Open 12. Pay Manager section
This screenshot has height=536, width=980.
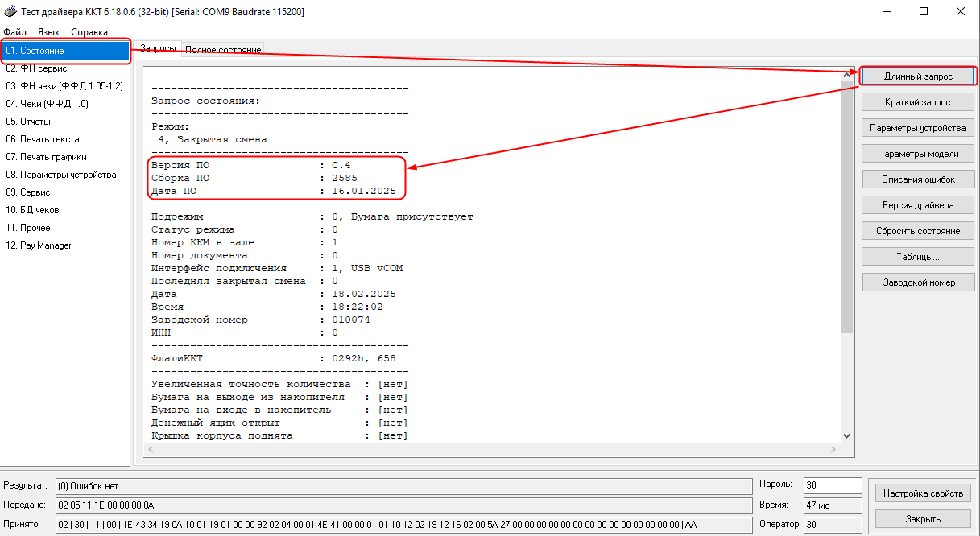point(39,245)
